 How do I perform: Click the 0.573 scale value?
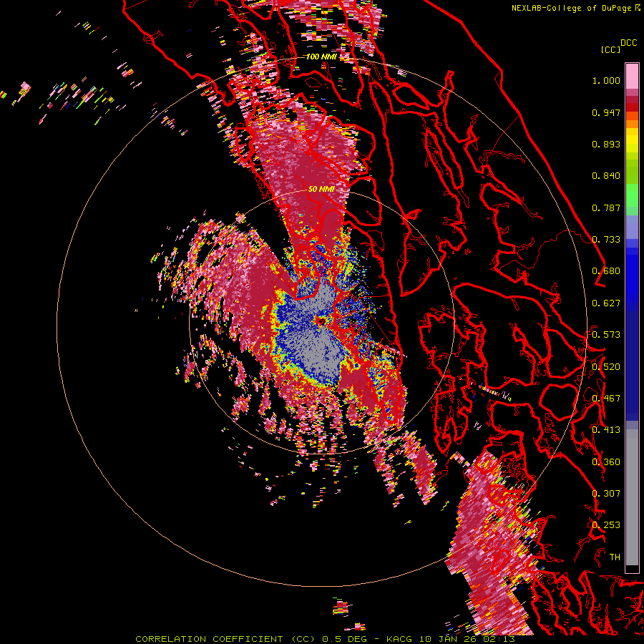(x=606, y=335)
